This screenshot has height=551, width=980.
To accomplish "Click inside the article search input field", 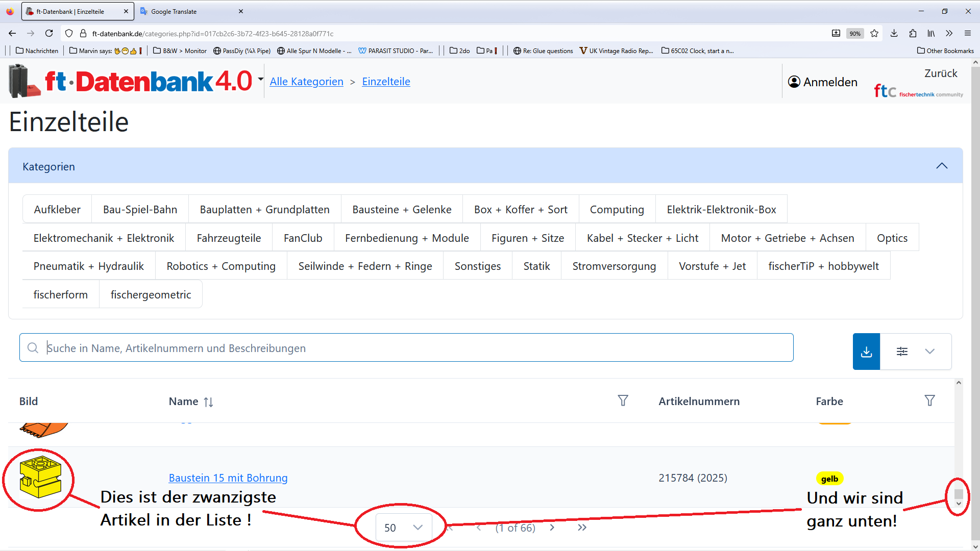I will point(357,347).
